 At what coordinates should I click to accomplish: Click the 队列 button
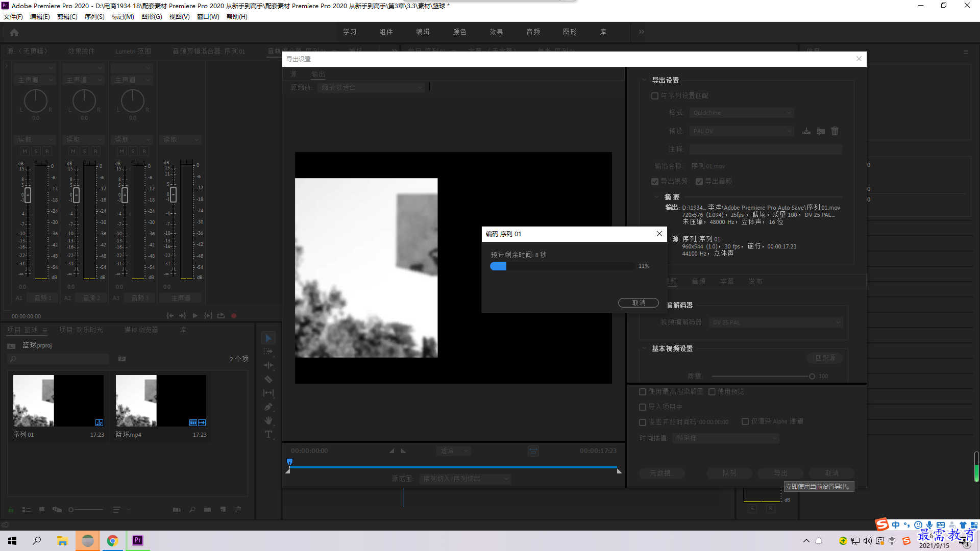729,473
